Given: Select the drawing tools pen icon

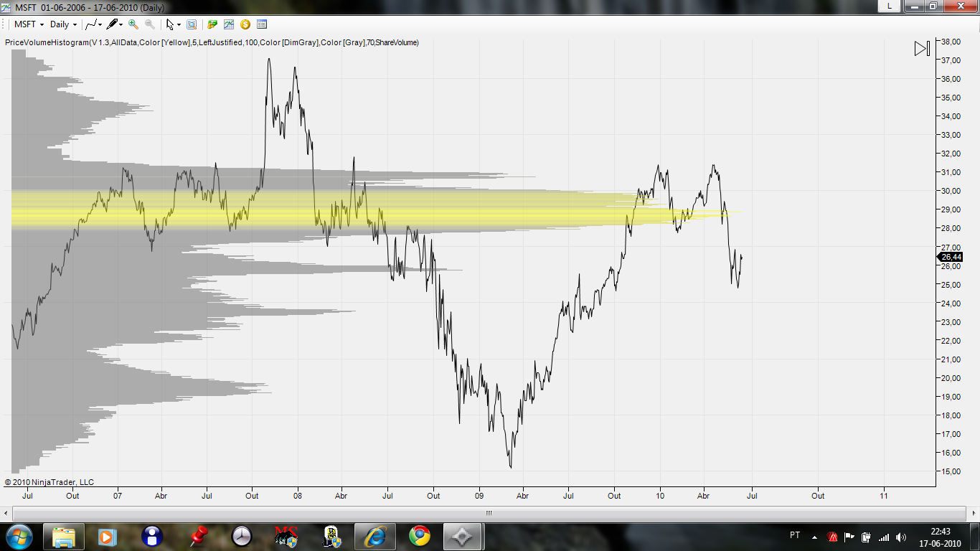Looking at the screenshot, I should click(x=112, y=24).
